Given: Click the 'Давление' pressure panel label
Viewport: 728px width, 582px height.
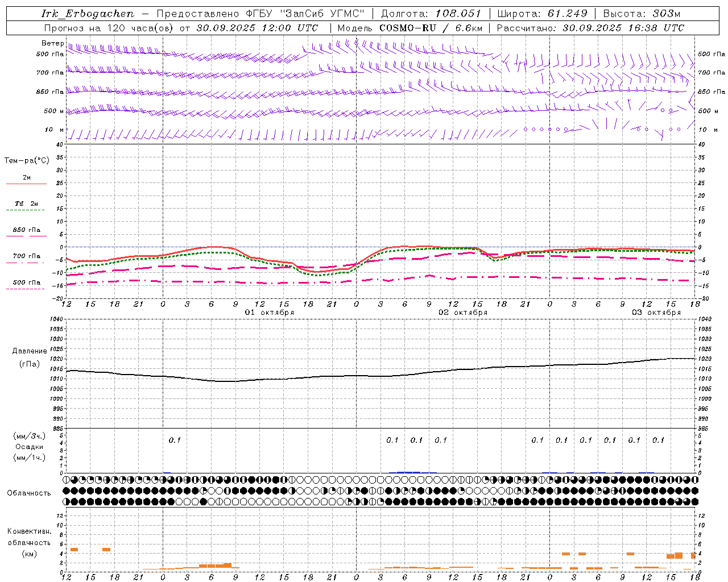Looking at the screenshot, I should tap(30, 351).
